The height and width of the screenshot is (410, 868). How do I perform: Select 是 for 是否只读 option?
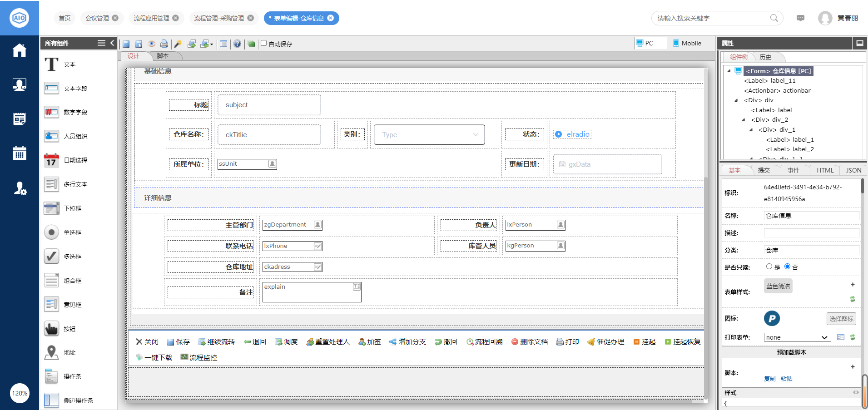pyautogui.click(x=769, y=267)
